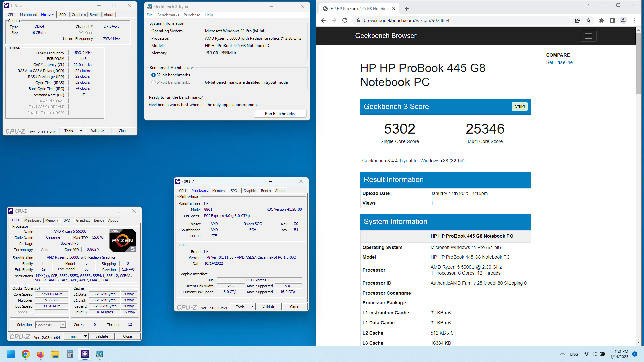This screenshot has width=644, height=362.
Task: Open Mainboard tab in CPU-Z CPU window
Action: (x=33, y=220)
